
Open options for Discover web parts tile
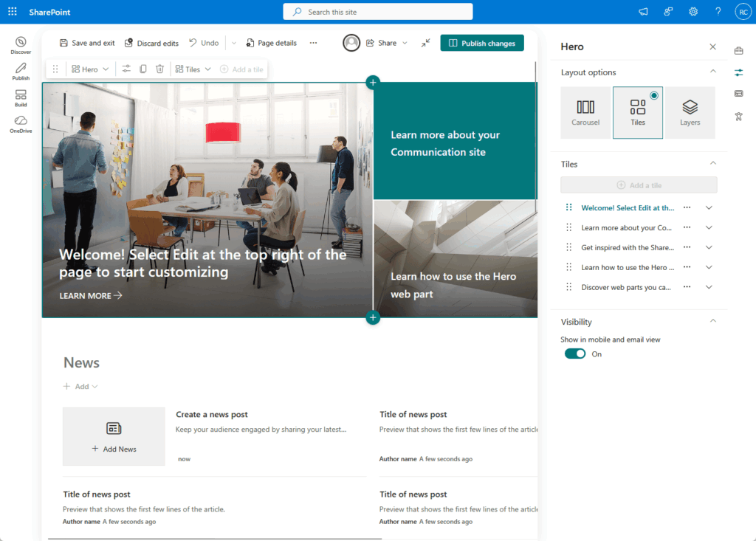coord(687,287)
